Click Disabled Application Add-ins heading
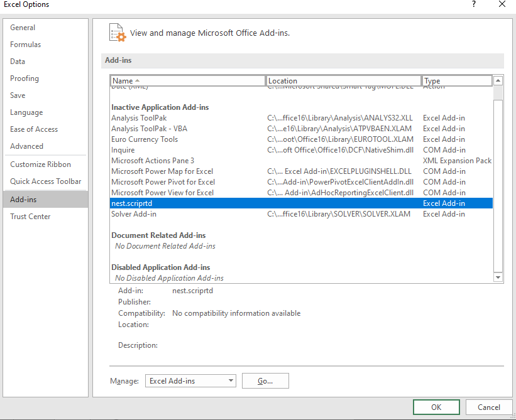Viewport: 516px width, 420px height. 161,267
